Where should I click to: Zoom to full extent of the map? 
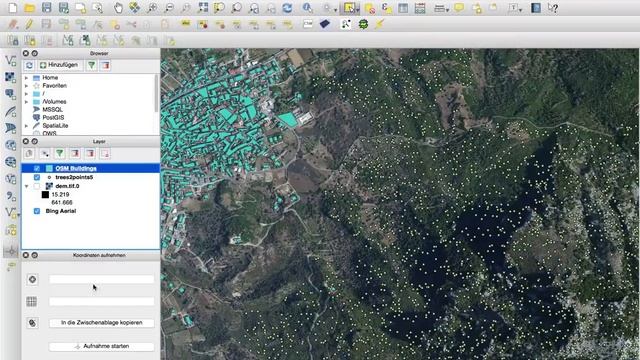[203, 8]
